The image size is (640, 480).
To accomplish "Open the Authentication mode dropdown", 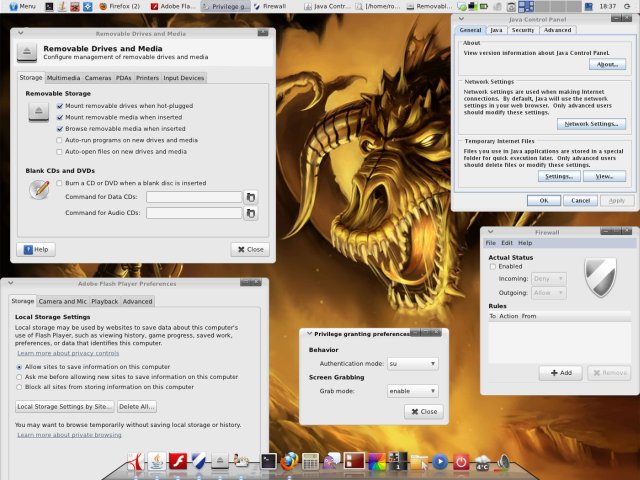I will [412, 363].
